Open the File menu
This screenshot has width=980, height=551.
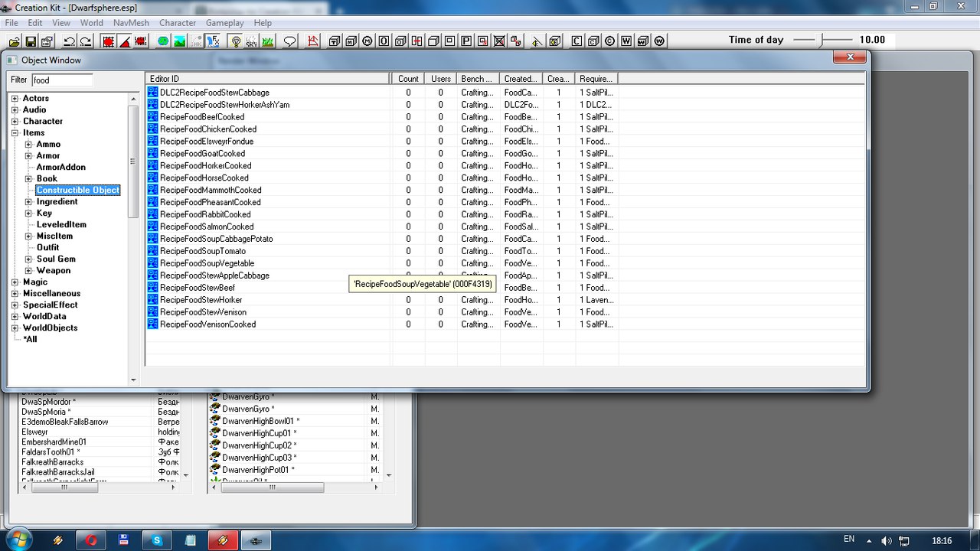click(x=11, y=23)
